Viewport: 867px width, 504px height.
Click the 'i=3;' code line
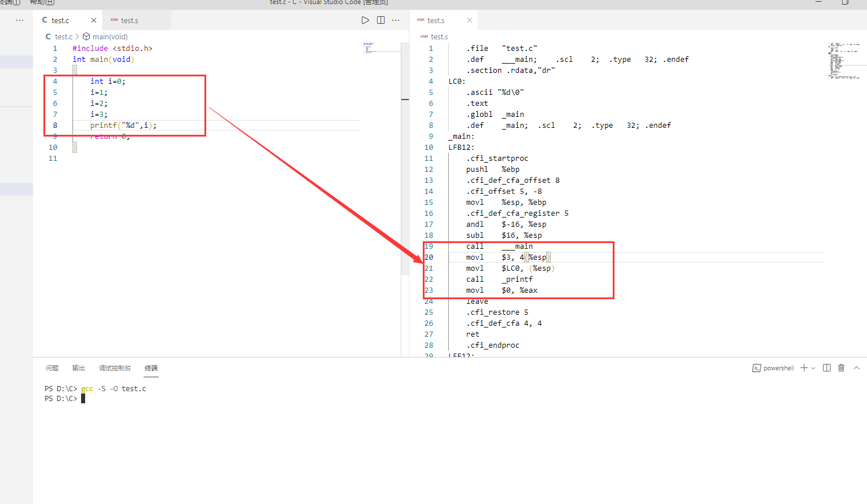click(x=99, y=115)
